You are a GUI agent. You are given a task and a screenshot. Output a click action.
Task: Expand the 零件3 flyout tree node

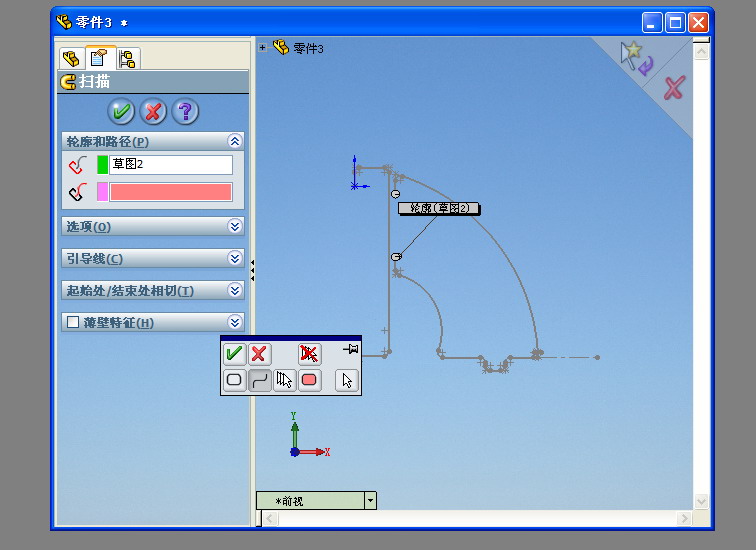[262, 47]
